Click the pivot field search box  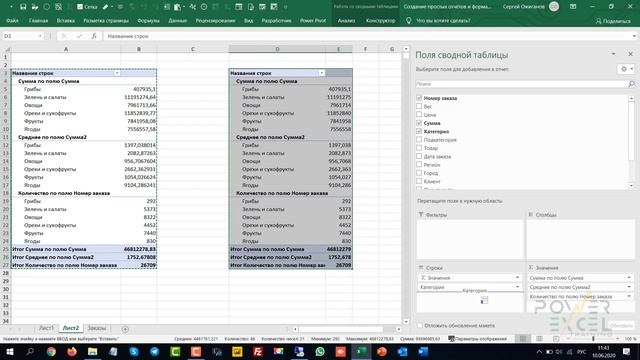(x=521, y=84)
